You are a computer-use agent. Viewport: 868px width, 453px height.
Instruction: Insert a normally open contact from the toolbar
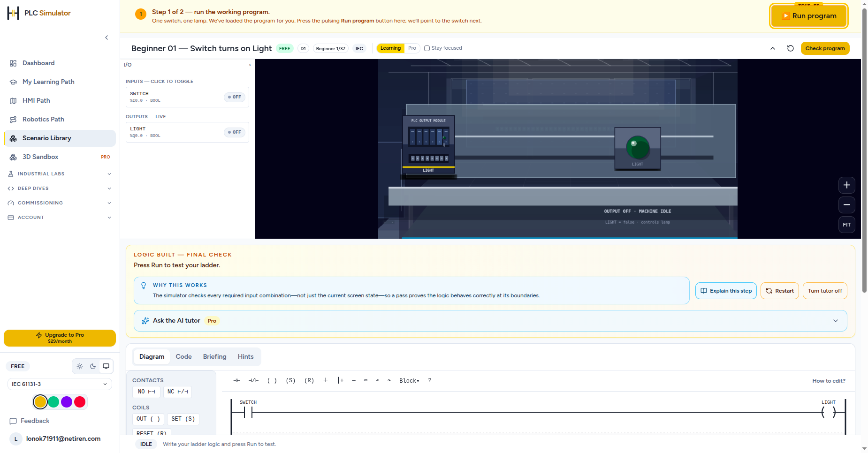[x=236, y=380]
